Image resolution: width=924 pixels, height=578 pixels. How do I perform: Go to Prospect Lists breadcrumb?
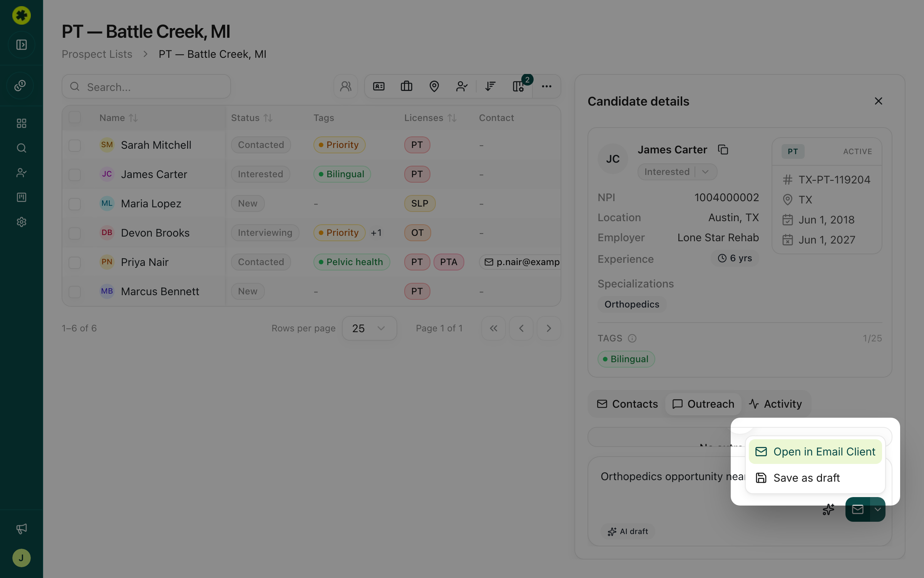(x=97, y=54)
